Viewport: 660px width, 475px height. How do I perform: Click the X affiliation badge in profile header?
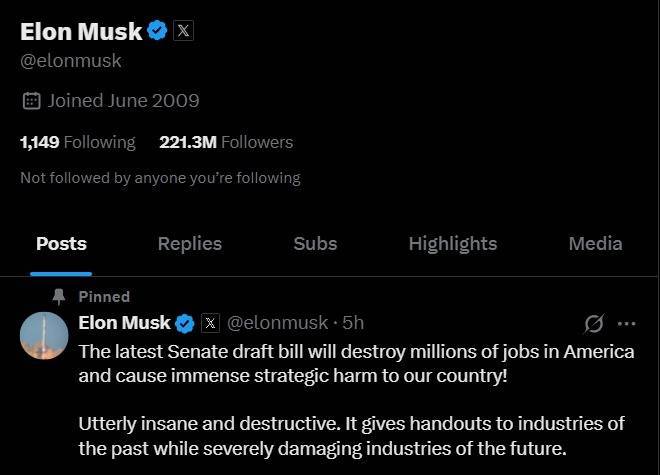tap(183, 31)
